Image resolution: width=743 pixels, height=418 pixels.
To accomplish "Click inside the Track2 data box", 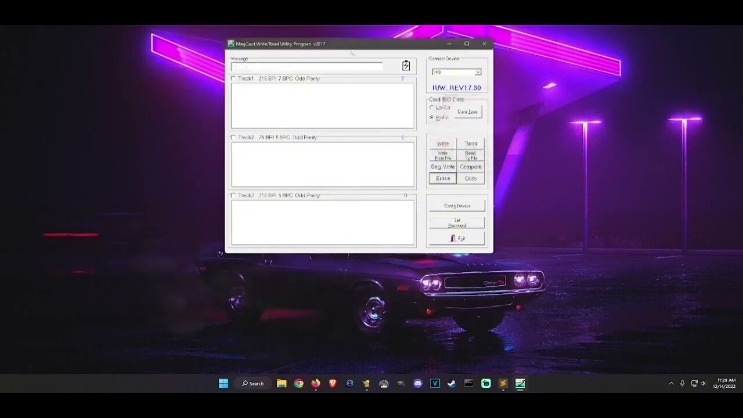I will [x=323, y=164].
